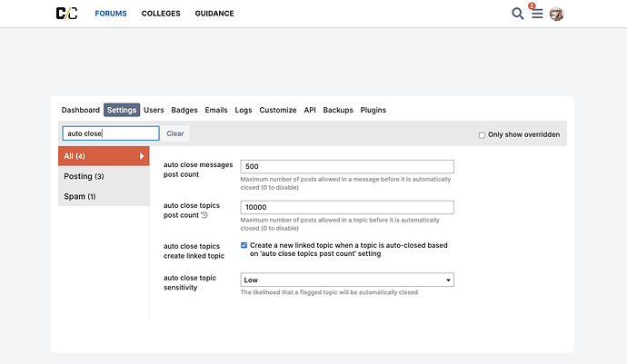Open the GUIDANCE navigation link
627x364 pixels.
coord(214,14)
